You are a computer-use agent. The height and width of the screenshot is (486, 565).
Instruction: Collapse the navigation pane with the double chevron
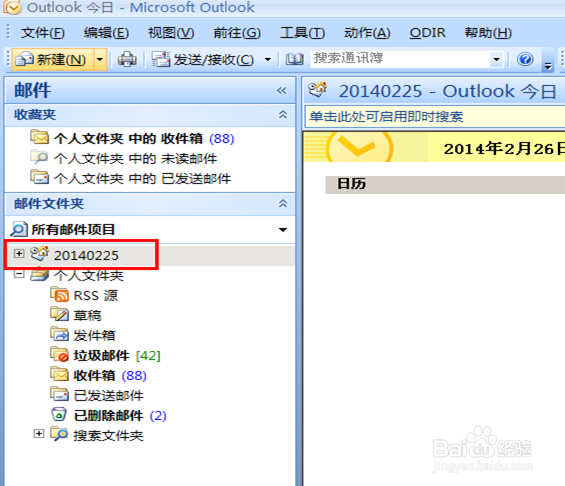[x=282, y=90]
